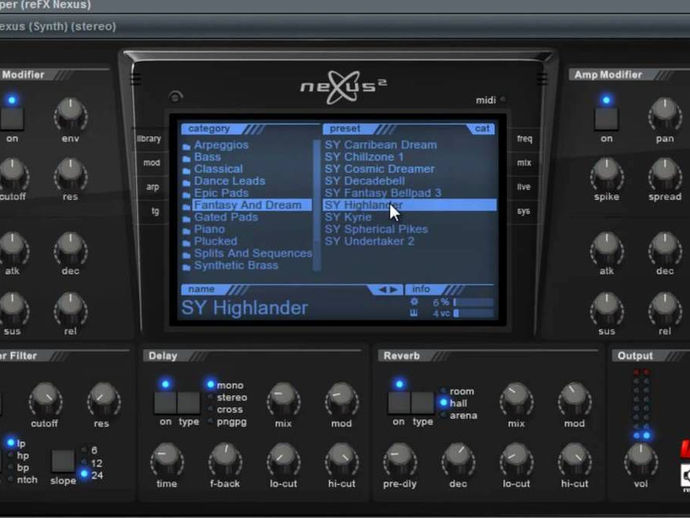690x518 pixels.
Task: Click the Output vol knob
Action: point(641,460)
